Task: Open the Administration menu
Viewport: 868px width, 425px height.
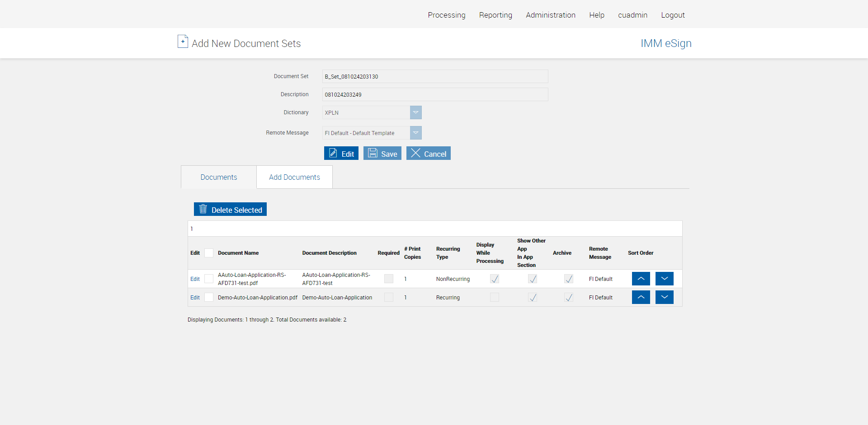Action: 550,15
